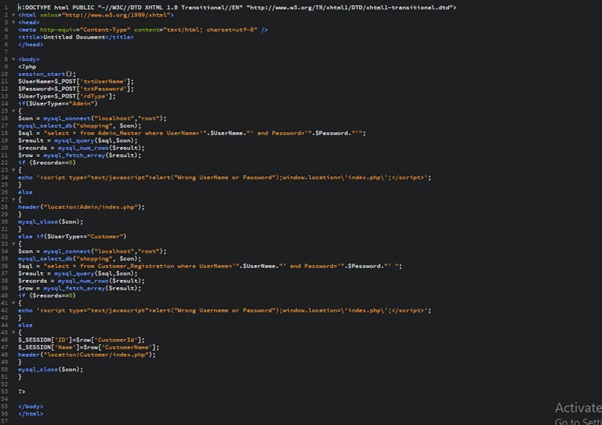Click the mysql_query line on line 37
The height and width of the screenshot is (425, 602).
[x=78, y=273]
